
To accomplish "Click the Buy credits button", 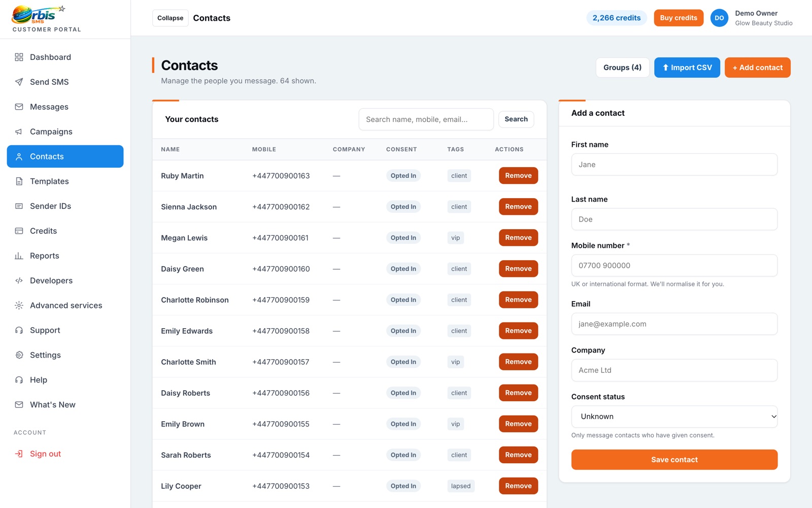I will (679, 18).
